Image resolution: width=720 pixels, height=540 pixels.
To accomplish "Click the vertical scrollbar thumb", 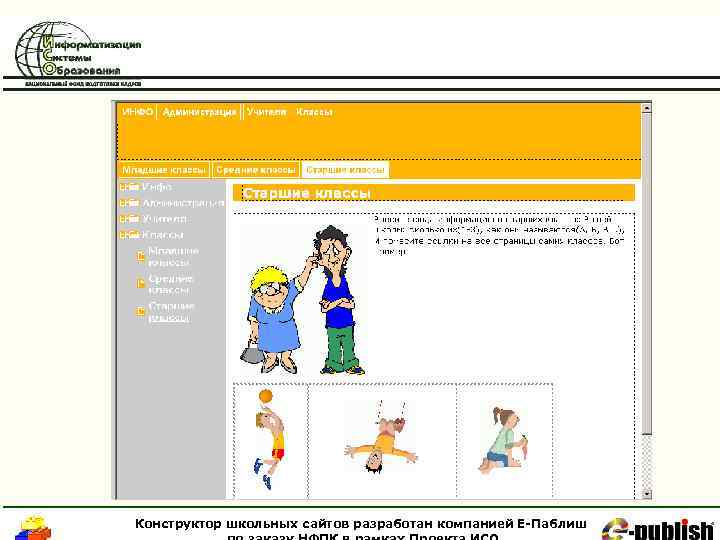I will (647, 273).
